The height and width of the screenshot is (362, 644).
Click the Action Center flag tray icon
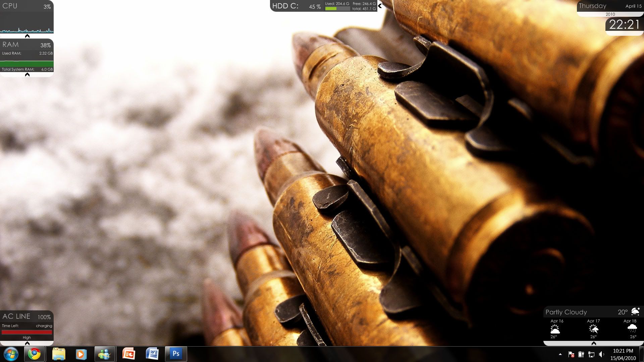571,354
